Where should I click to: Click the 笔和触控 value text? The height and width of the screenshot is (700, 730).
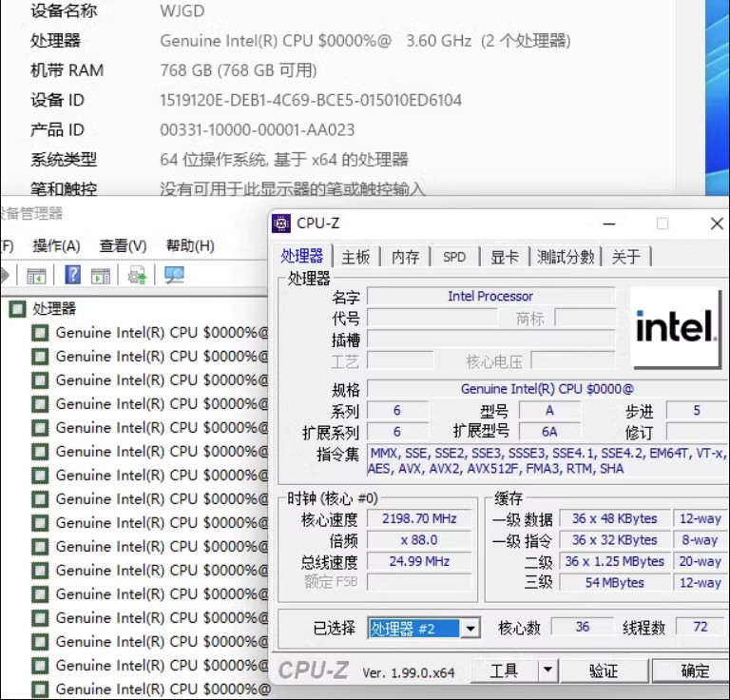[293, 189]
